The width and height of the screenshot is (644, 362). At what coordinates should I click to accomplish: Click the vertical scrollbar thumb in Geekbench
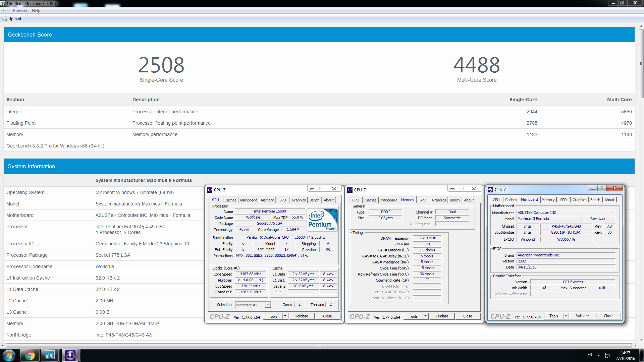[641, 64]
